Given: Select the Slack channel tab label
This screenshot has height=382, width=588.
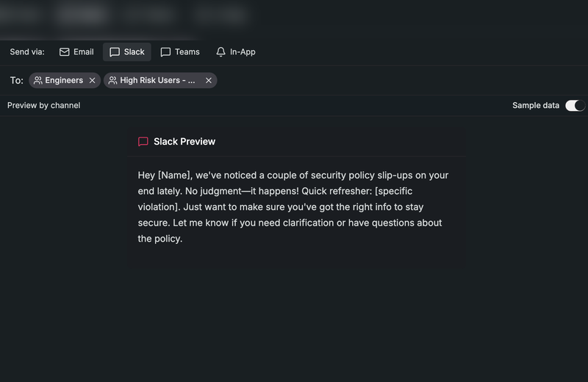Looking at the screenshot, I should pyautogui.click(x=135, y=52).
